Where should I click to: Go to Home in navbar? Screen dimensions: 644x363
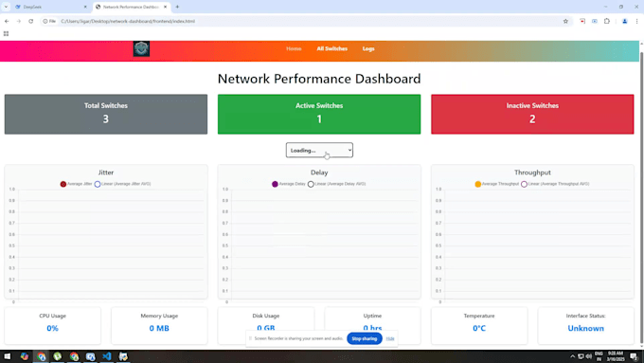(x=294, y=48)
